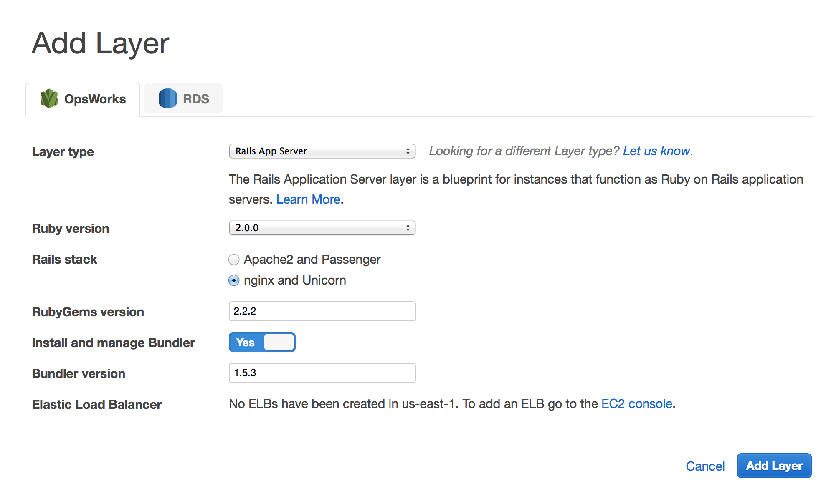Open the Ruby version dropdown
831x504 pixels.
(322, 228)
